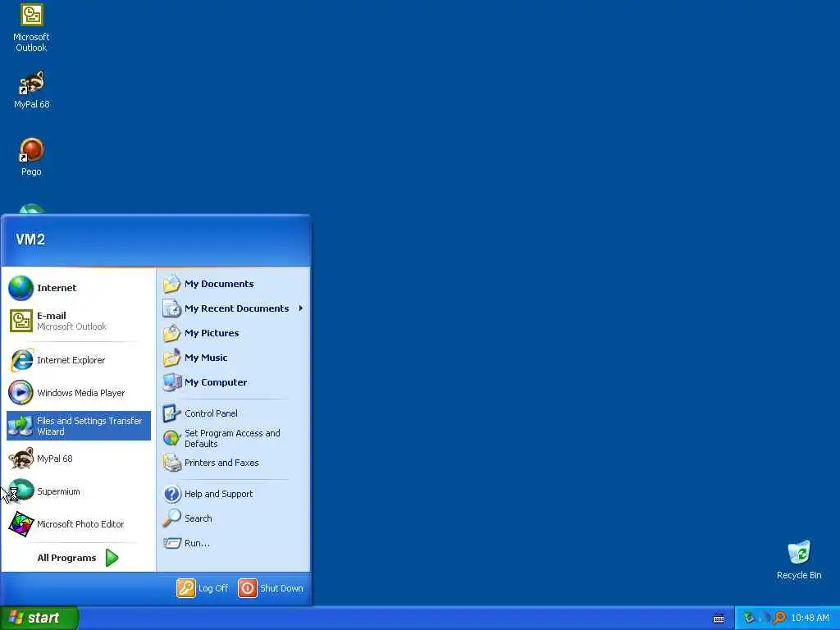This screenshot has width=840, height=630.
Task: Open Help and Support text entry
Action: pyautogui.click(x=218, y=493)
